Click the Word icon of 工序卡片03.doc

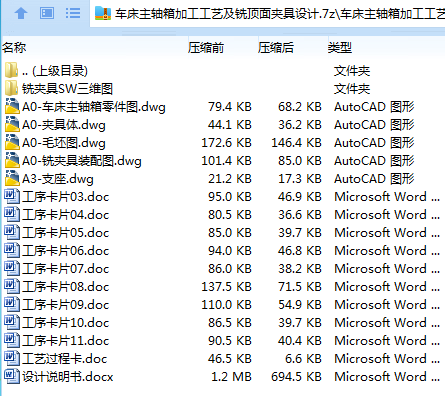(12, 196)
